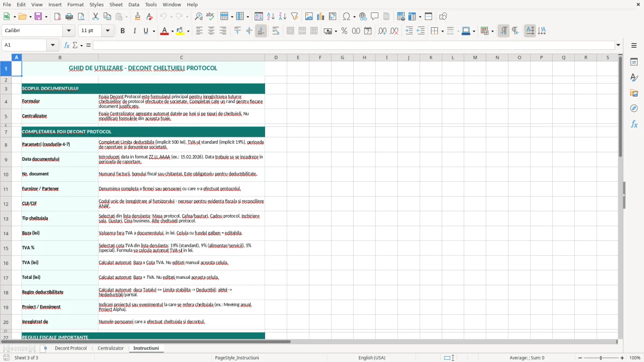This screenshot has width=644, height=362.
Task: Select column C header
Action: [181, 57]
